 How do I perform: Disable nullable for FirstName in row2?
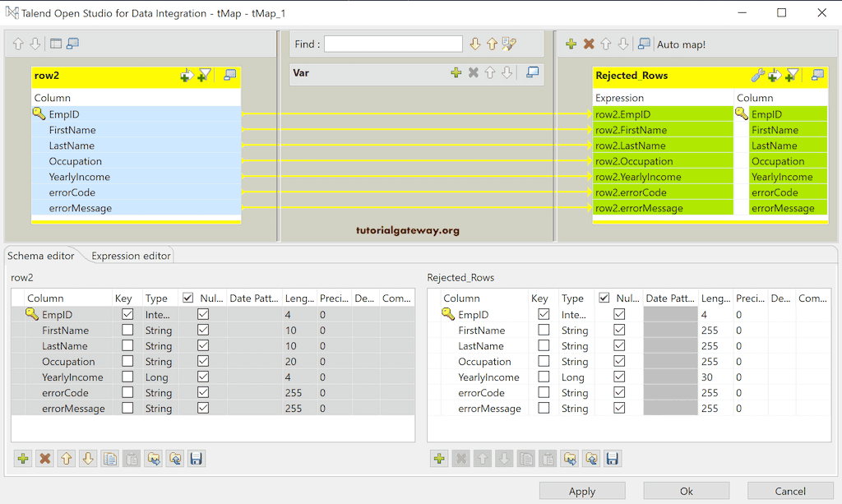(x=202, y=330)
